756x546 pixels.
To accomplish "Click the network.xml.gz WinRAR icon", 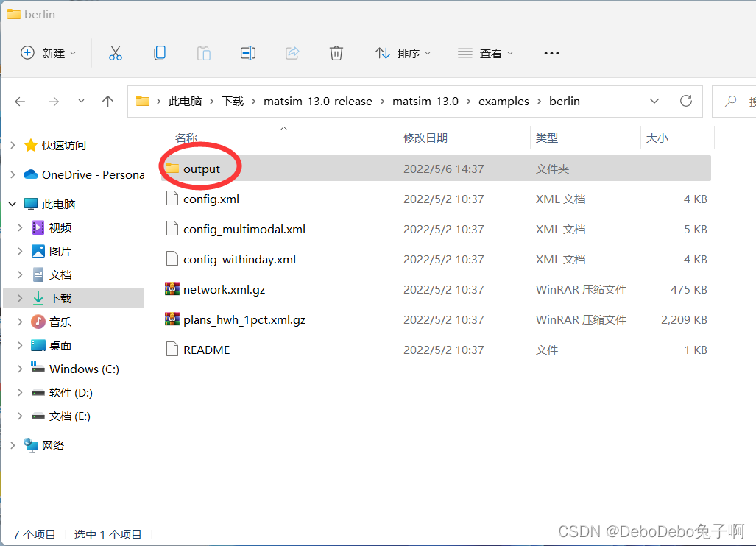I will click(172, 289).
